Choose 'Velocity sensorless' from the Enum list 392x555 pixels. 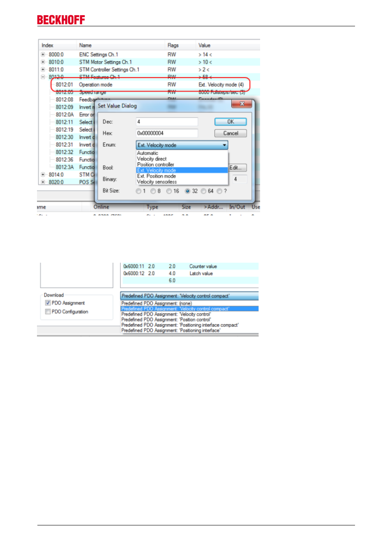182,182
